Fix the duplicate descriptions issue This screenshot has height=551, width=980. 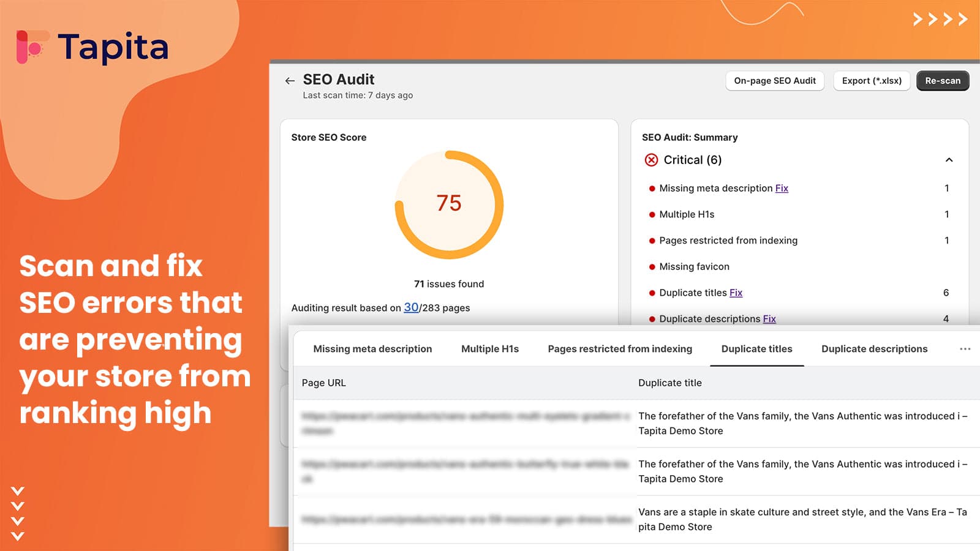[x=769, y=318]
